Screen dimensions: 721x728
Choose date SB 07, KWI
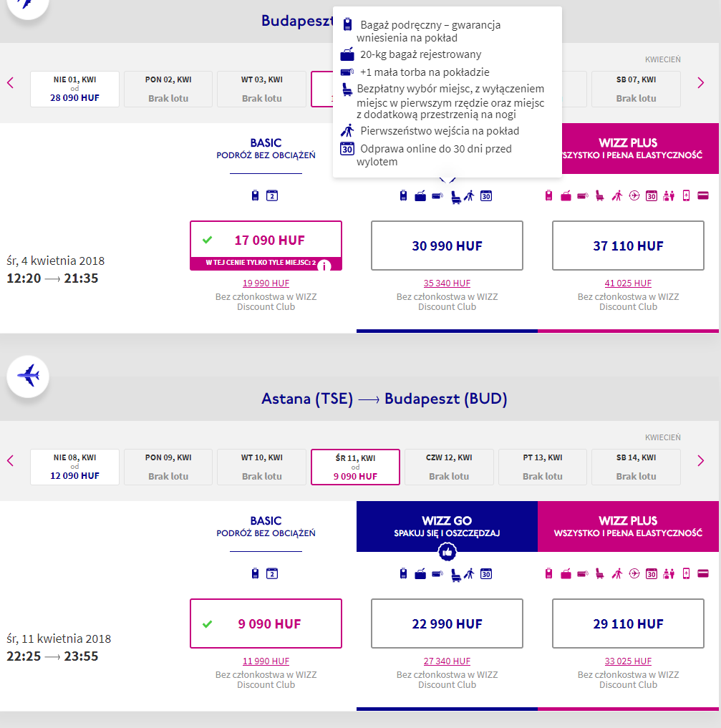point(636,89)
